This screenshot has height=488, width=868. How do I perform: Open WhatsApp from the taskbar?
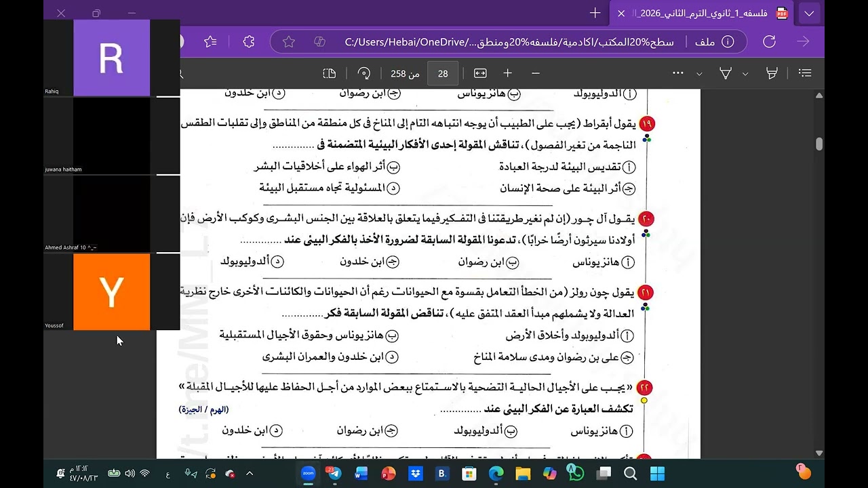pos(576,473)
